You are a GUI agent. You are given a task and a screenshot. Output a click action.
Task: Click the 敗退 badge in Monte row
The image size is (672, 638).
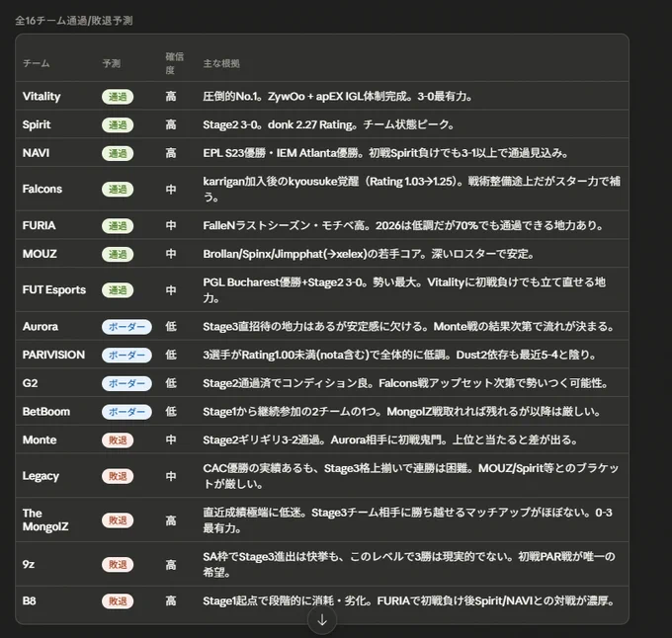[x=118, y=440]
